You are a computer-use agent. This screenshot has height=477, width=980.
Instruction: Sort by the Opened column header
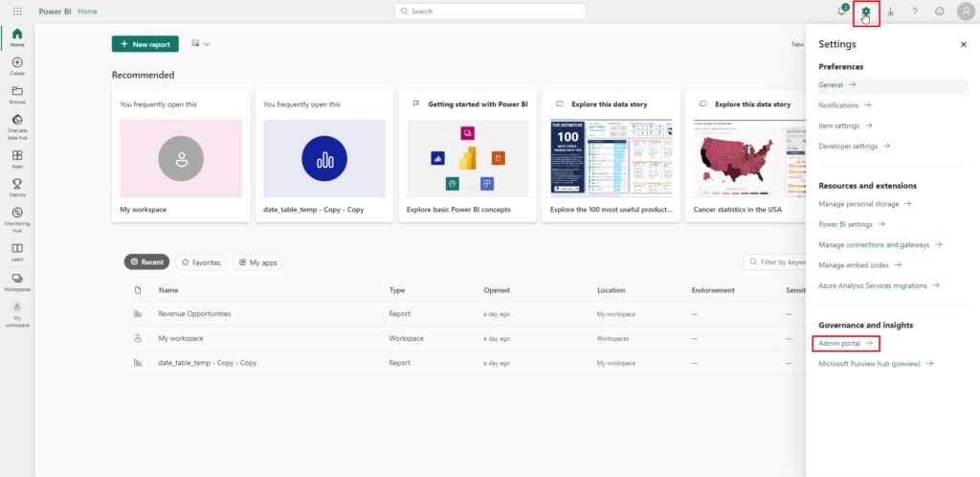click(497, 290)
